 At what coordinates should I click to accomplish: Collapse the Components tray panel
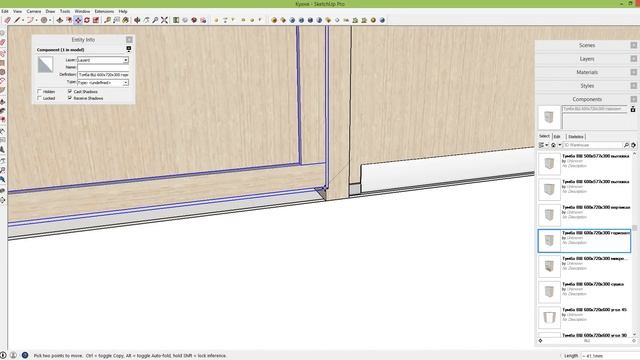pyautogui.click(x=586, y=99)
